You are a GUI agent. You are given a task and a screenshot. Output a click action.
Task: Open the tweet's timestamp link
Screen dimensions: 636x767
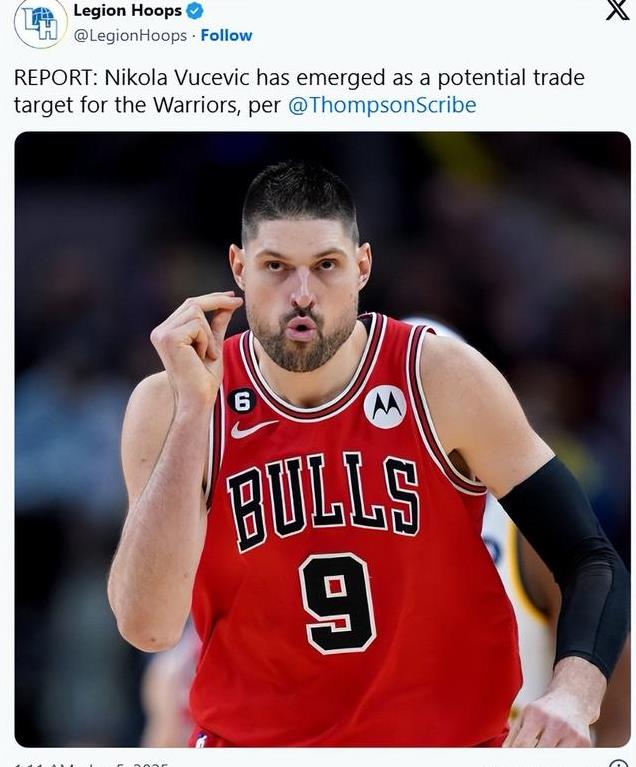coord(91,764)
